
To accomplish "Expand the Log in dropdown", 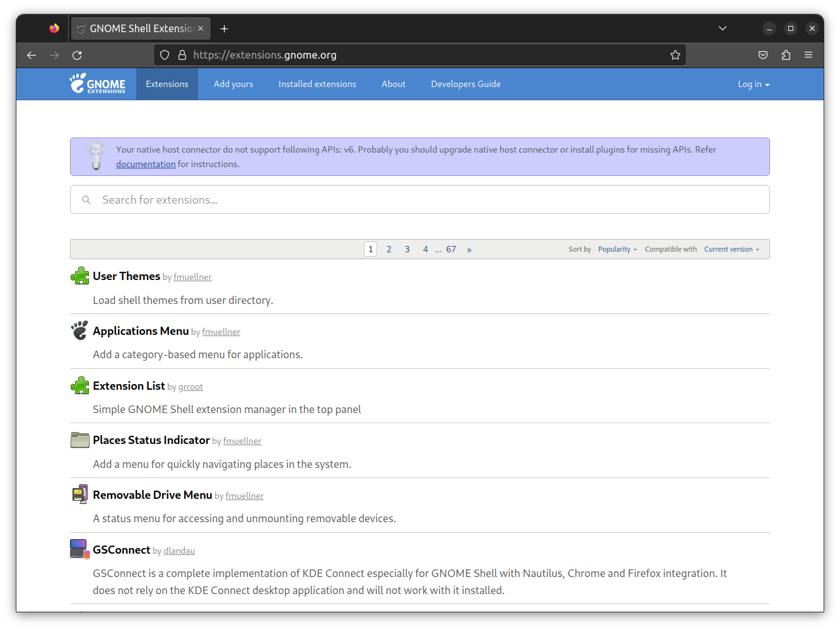I will coord(754,84).
